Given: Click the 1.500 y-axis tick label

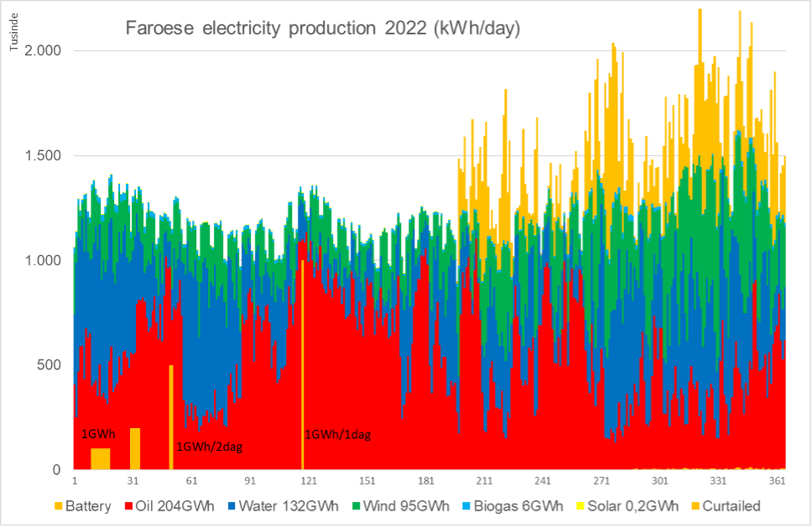Looking at the screenshot, I should (x=44, y=155).
